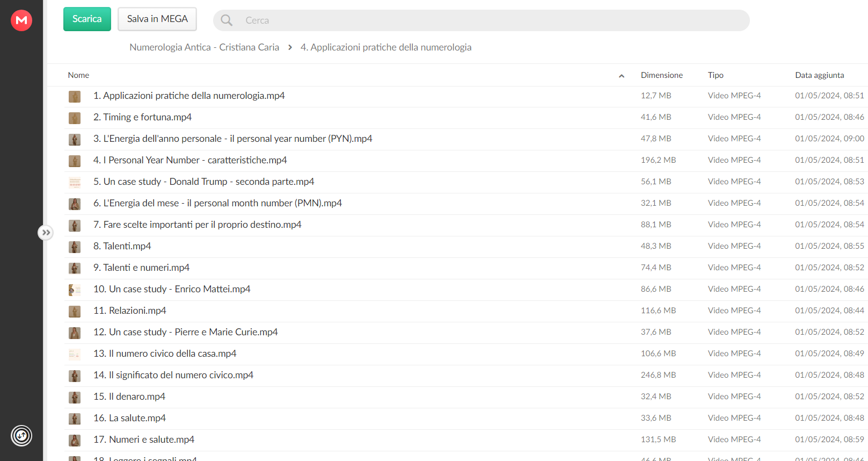Click thumbnail icon of 5. Donald Trump case study
This screenshot has height=461, width=868.
75,182
